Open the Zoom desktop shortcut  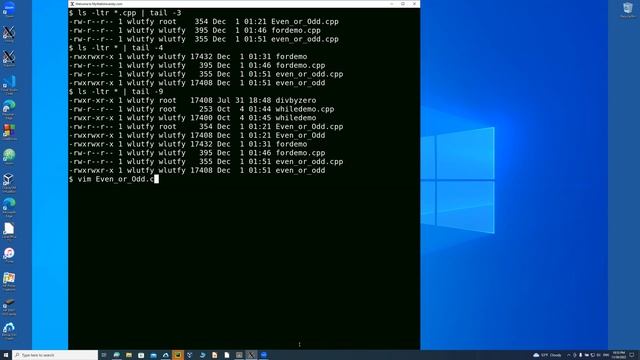coord(9,9)
